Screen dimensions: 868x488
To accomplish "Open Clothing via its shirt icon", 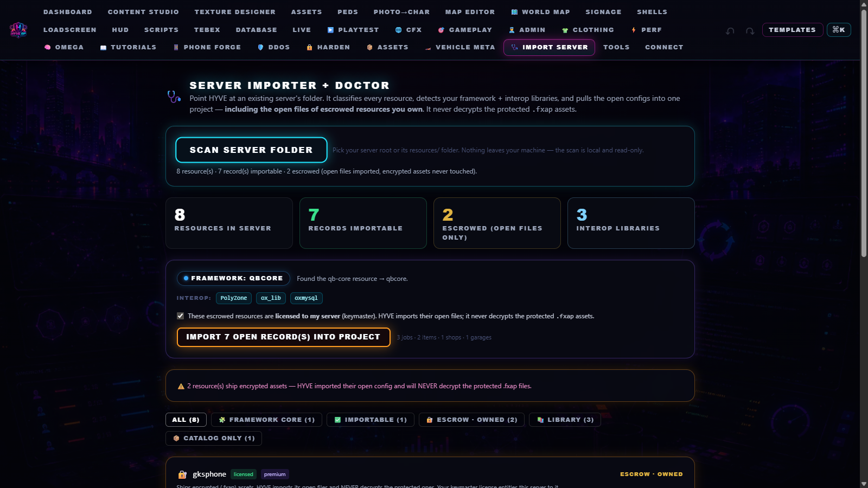I will click(x=565, y=30).
